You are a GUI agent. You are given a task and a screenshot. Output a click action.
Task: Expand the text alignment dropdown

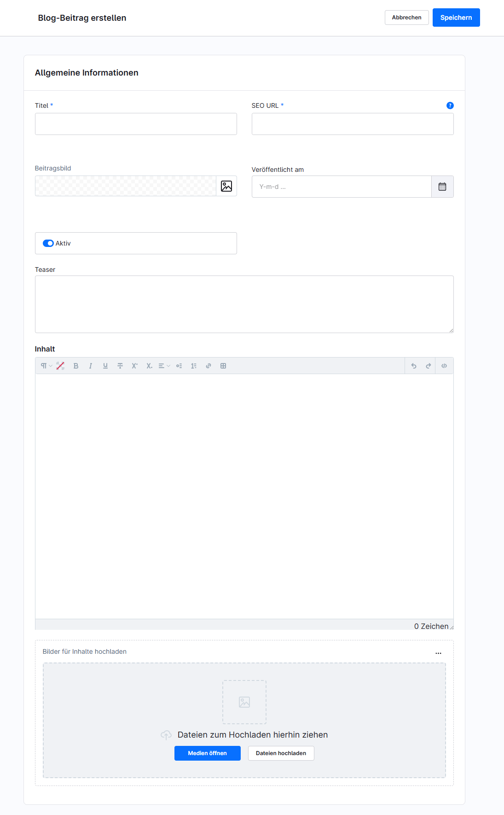(164, 366)
